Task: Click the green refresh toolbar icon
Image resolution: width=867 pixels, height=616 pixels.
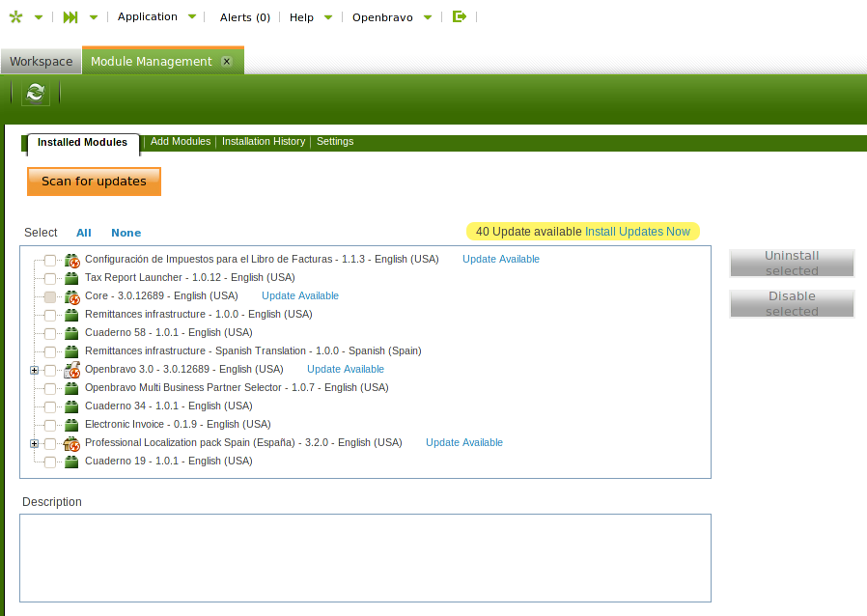Action: [36, 93]
